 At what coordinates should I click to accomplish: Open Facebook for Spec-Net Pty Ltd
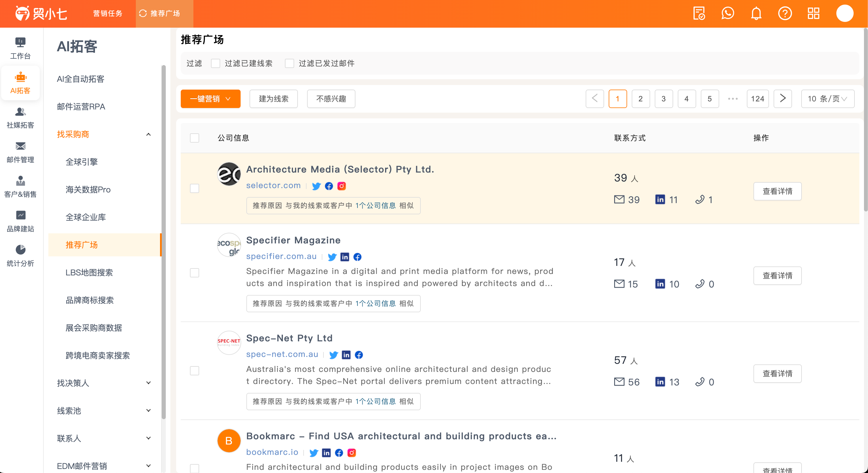[359, 355]
